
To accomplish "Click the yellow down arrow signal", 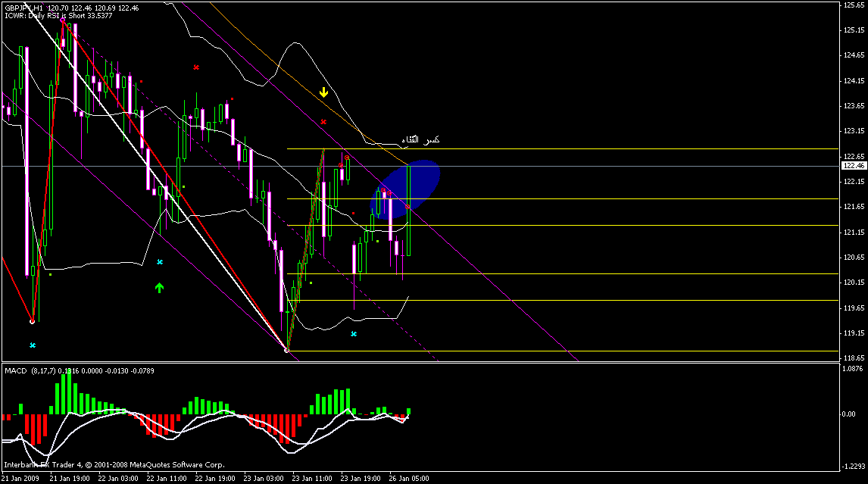I will click(323, 92).
